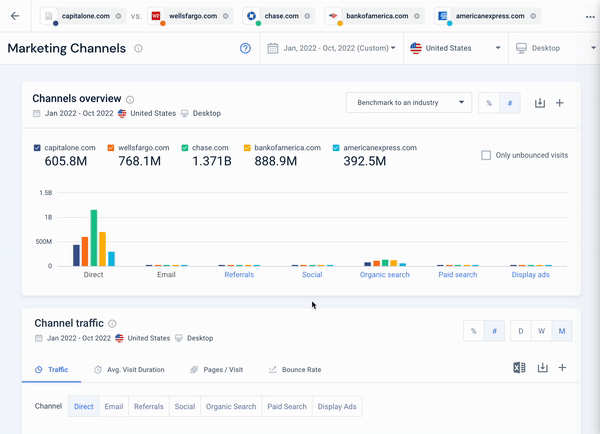Enable Only unbounced visits checkbox
600x434 pixels.
coord(486,155)
